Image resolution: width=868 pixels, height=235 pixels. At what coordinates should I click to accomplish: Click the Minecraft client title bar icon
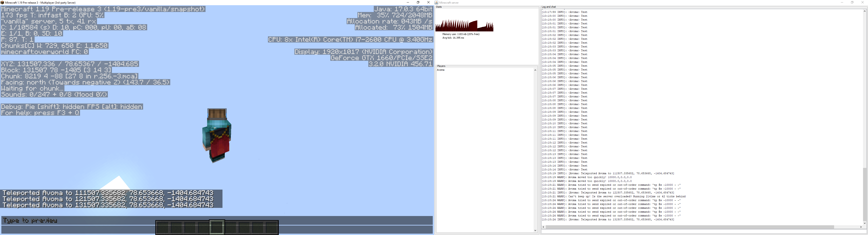(x=2, y=2)
